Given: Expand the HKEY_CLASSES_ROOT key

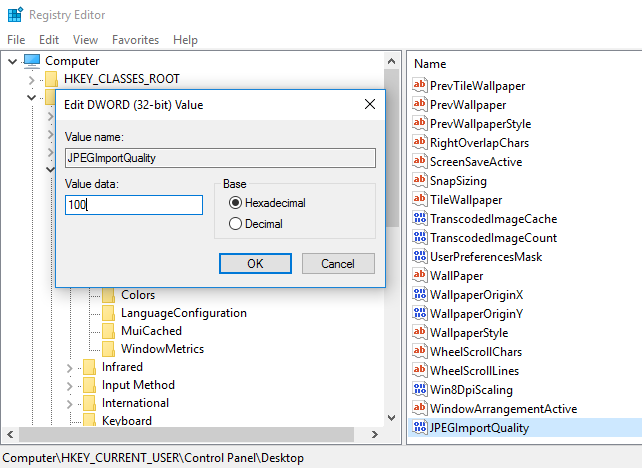Looking at the screenshot, I should coord(32,79).
